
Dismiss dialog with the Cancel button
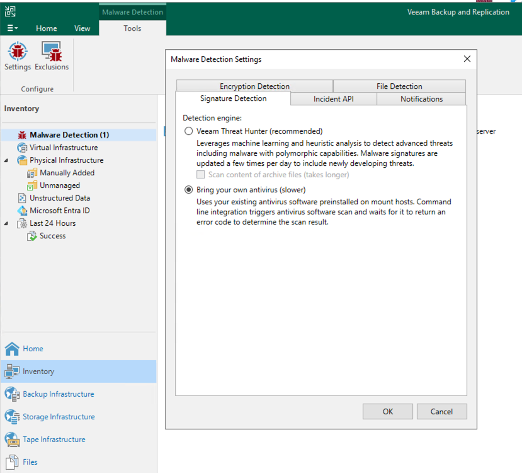[x=442, y=412]
